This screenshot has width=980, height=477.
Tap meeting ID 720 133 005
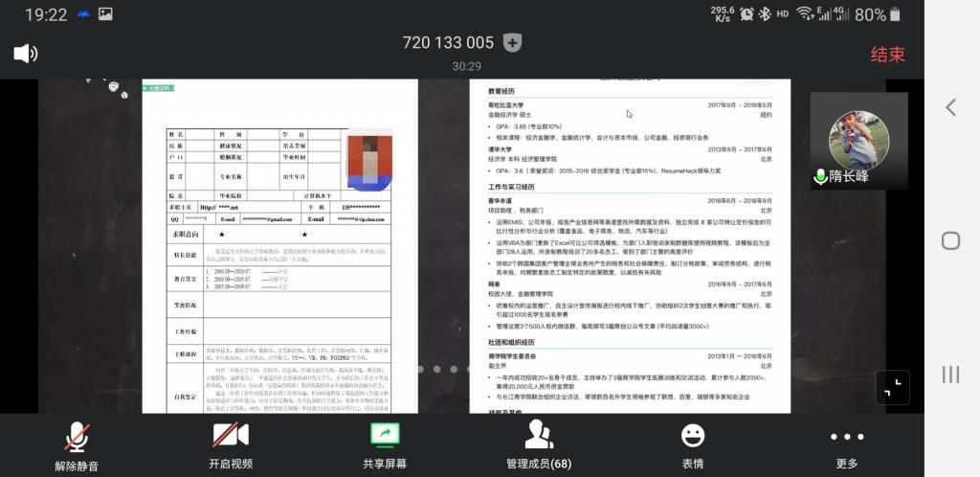(448, 43)
